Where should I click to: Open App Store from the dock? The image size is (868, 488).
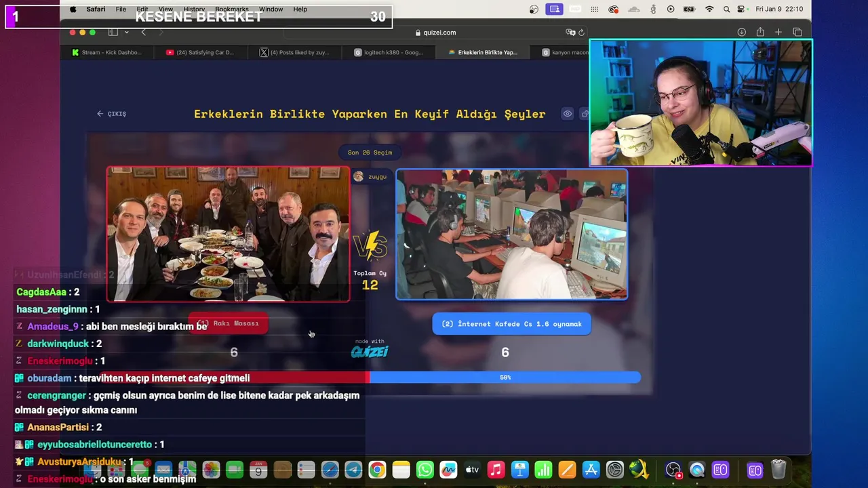[x=591, y=470]
